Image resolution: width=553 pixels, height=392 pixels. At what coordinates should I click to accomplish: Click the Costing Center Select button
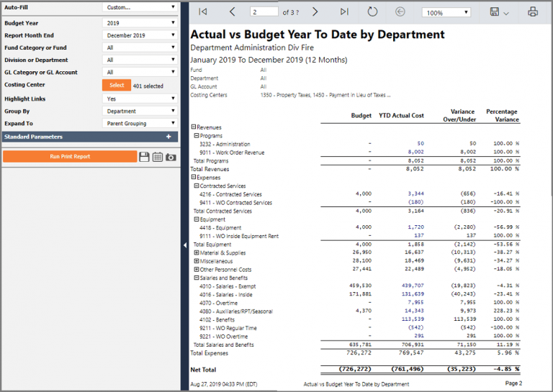click(117, 85)
